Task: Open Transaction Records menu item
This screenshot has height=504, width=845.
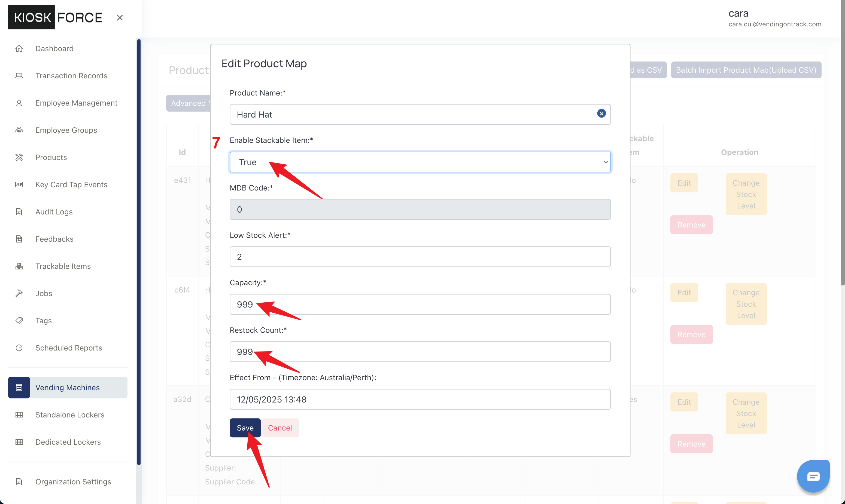Action: click(71, 76)
